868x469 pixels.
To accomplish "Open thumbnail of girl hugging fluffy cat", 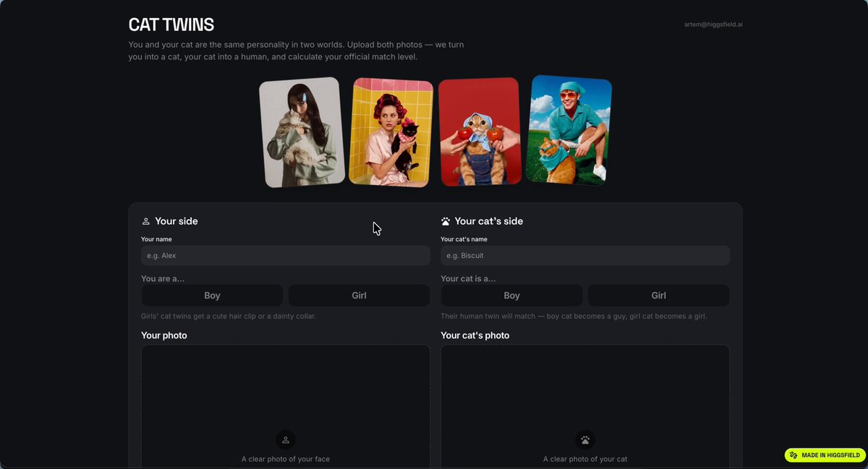I will point(302,132).
